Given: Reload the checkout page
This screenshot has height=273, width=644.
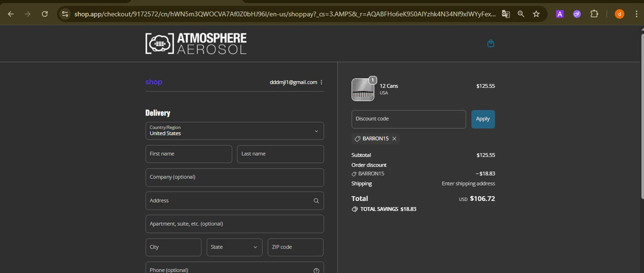Looking at the screenshot, I should pos(45,14).
